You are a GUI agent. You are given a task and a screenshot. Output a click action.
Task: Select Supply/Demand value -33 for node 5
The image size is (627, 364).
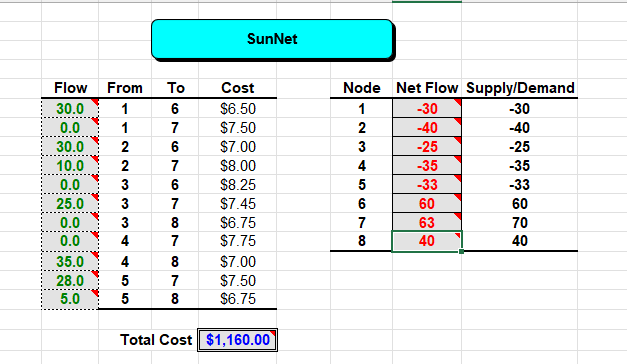[520, 185]
